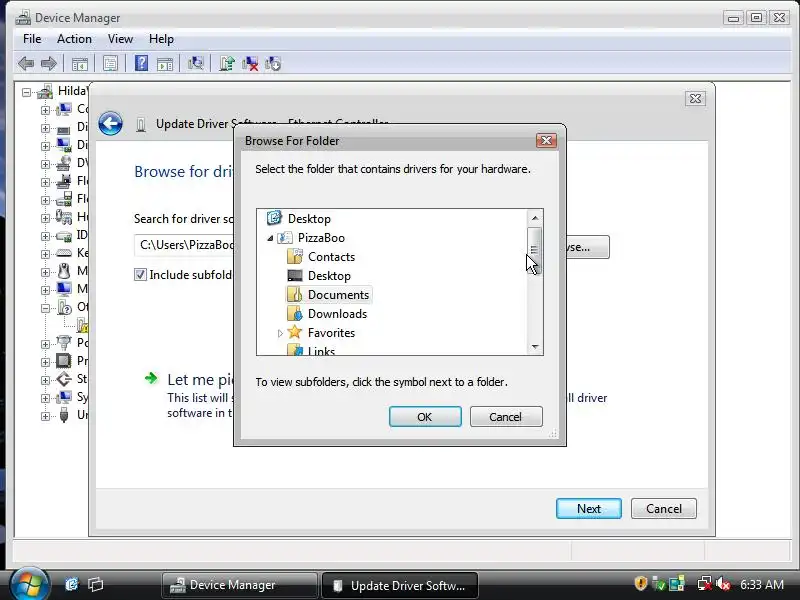This screenshot has width=800, height=600.
Task: Click the blue Help question-mark toolbar icon
Action: click(141, 64)
